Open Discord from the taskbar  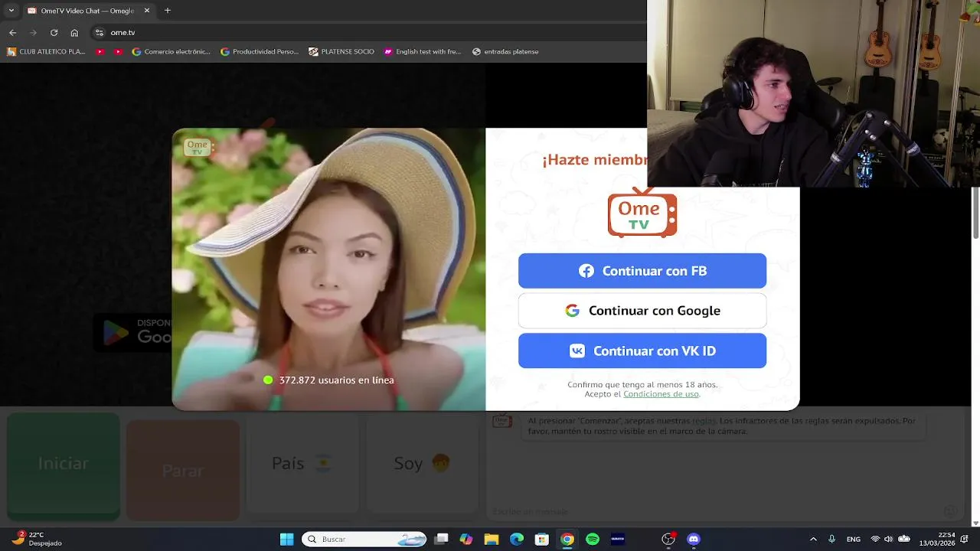pos(694,540)
